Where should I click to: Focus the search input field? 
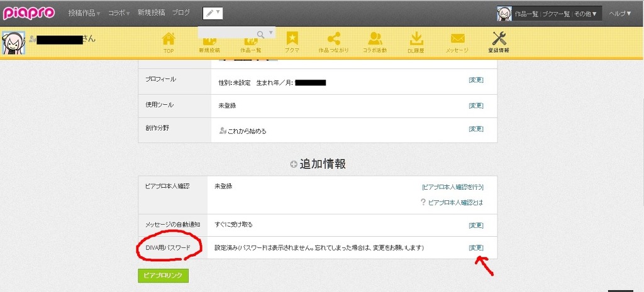(227, 33)
